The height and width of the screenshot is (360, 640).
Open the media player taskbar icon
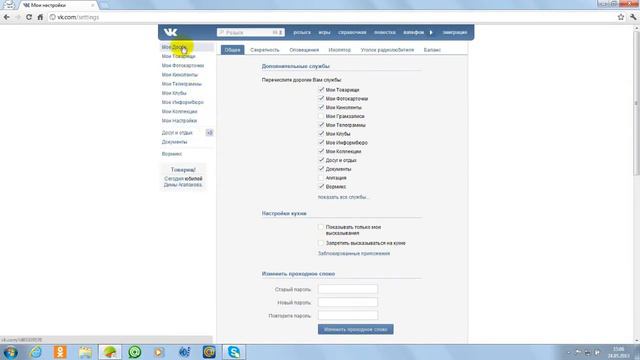(159, 352)
